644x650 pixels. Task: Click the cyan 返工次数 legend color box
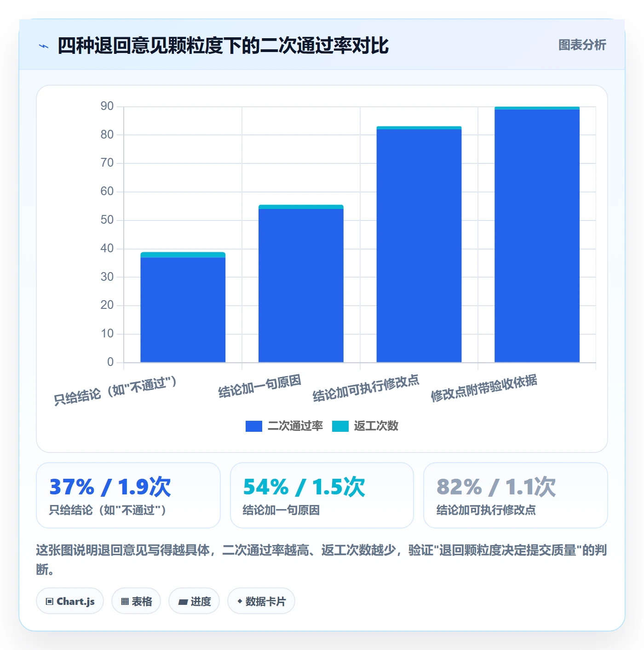click(x=340, y=426)
